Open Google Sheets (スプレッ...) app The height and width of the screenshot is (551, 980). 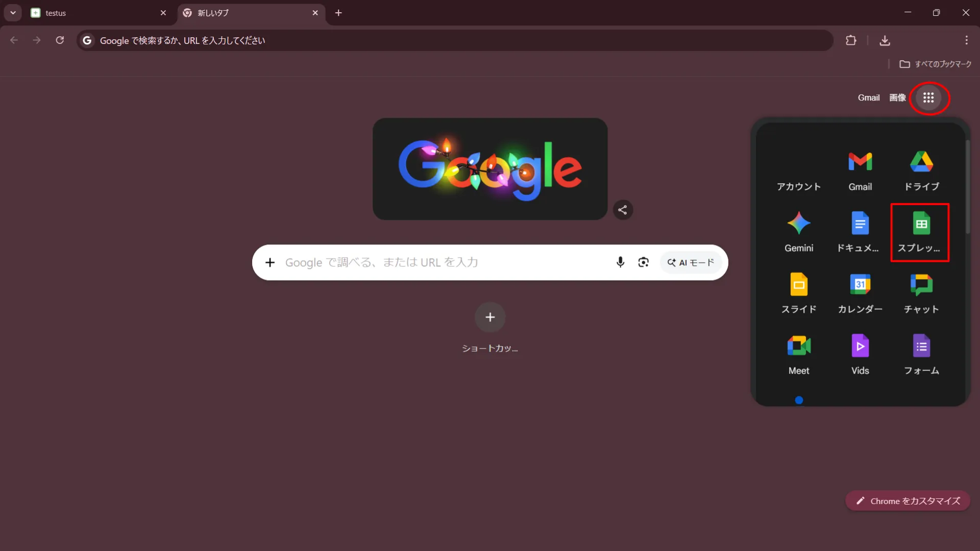[x=921, y=233]
